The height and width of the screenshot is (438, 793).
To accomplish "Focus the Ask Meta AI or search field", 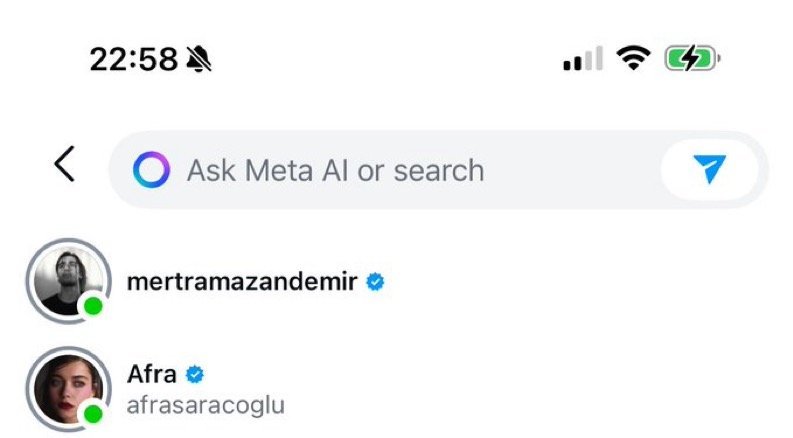I will click(x=400, y=171).
